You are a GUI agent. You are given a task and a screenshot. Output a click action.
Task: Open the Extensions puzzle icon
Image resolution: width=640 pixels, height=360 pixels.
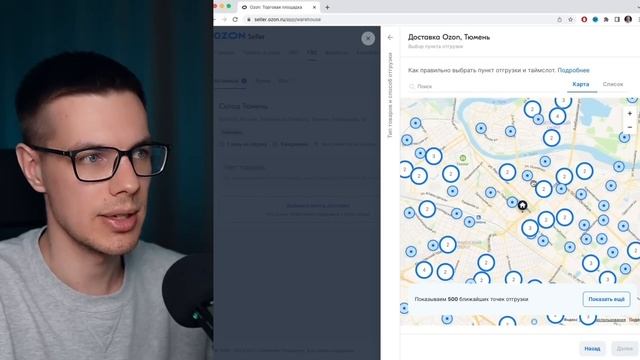tap(606, 20)
